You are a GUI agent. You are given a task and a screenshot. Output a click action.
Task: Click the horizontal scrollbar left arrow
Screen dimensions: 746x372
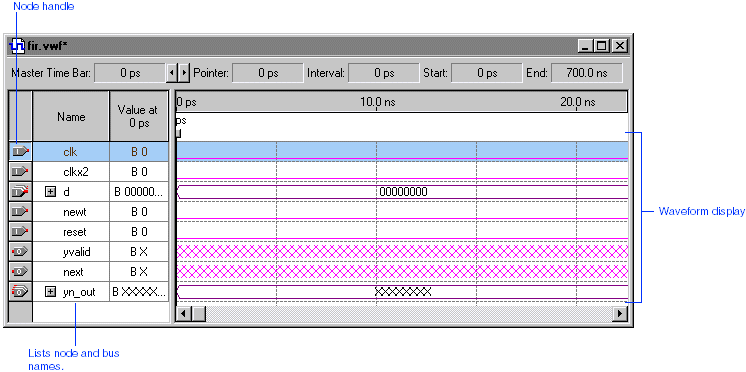click(184, 313)
